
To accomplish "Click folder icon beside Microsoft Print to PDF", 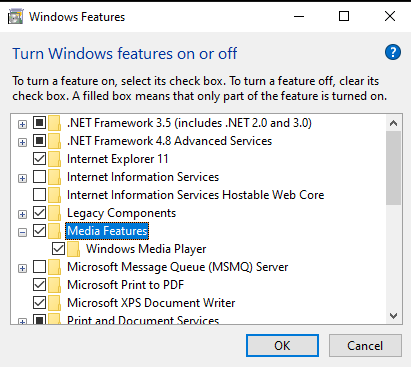I will pos(54,285).
